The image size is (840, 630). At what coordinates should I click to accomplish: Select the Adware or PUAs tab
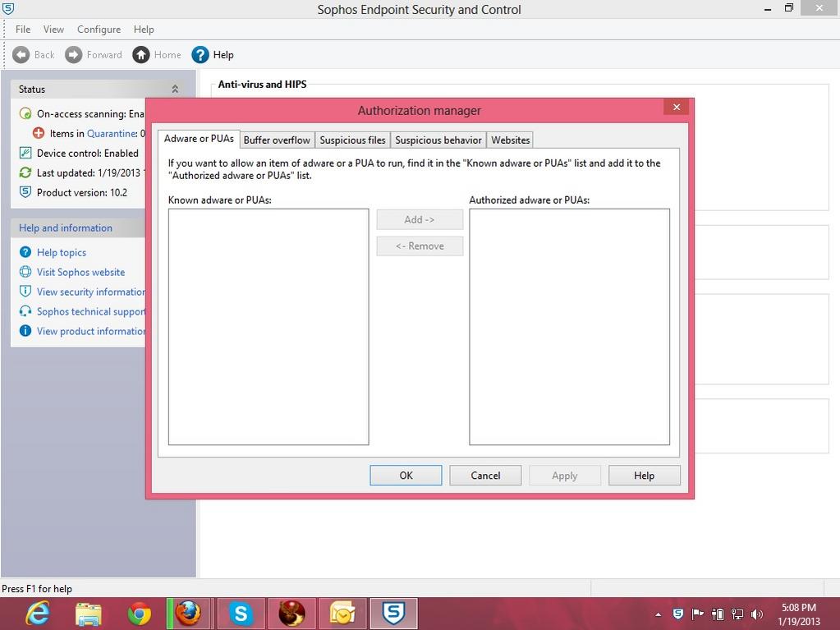[x=199, y=139]
